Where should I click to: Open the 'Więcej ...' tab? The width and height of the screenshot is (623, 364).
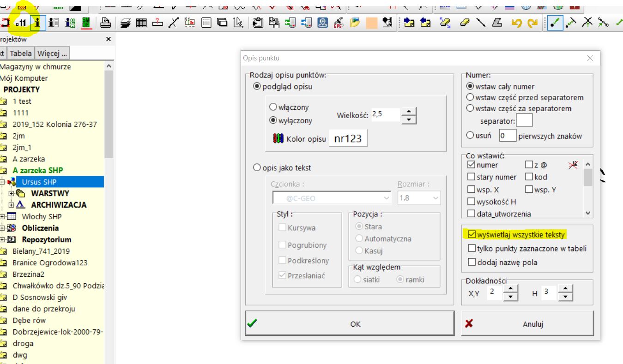(x=52, y=53)
